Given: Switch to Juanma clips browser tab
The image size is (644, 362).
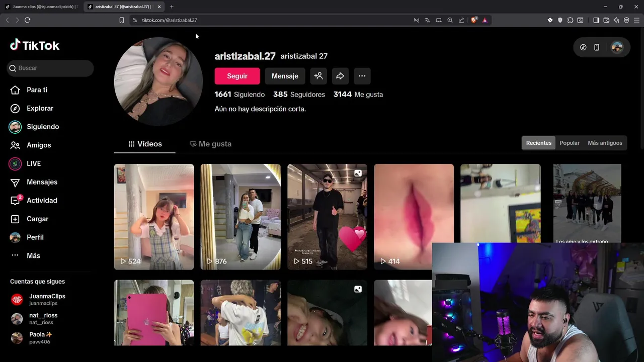Looking at the screenshot, I should pyautogui.click(x=42, y=7).
